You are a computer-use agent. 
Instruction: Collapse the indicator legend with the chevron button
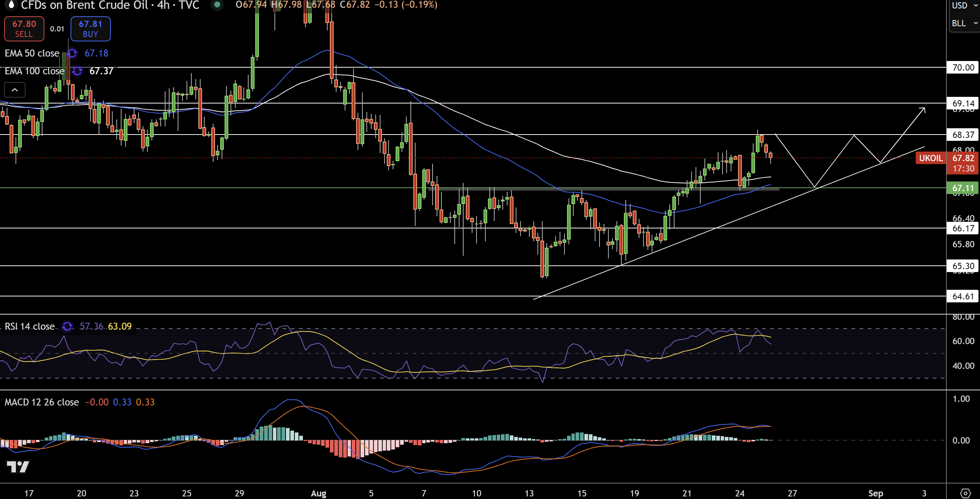point(15,90)
